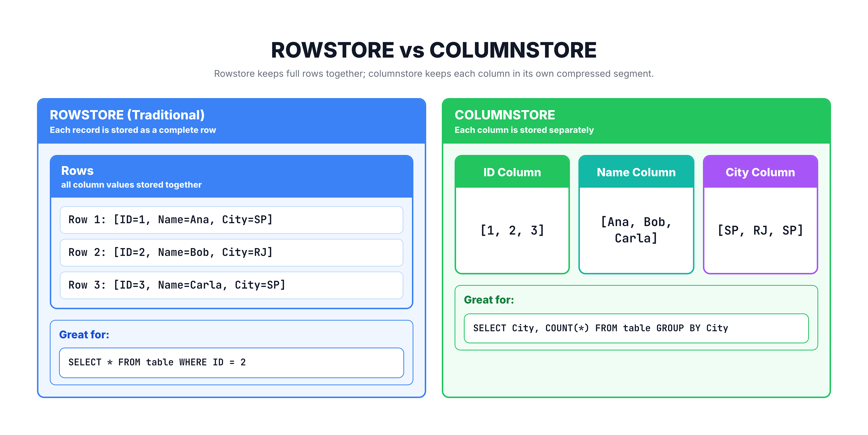Click the blue 'Great for:' label in Rowstore
This screenshot has width=868, height=435.
tap(84, 335)
